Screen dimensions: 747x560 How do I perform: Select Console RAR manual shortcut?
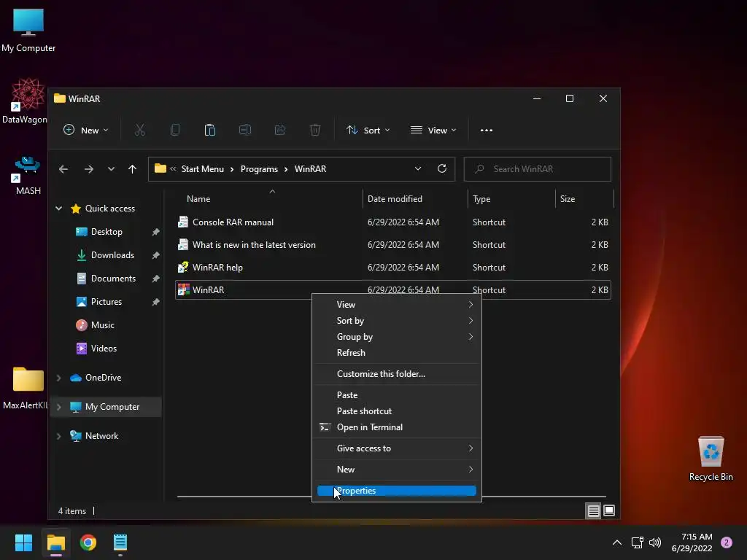(393, 222)
